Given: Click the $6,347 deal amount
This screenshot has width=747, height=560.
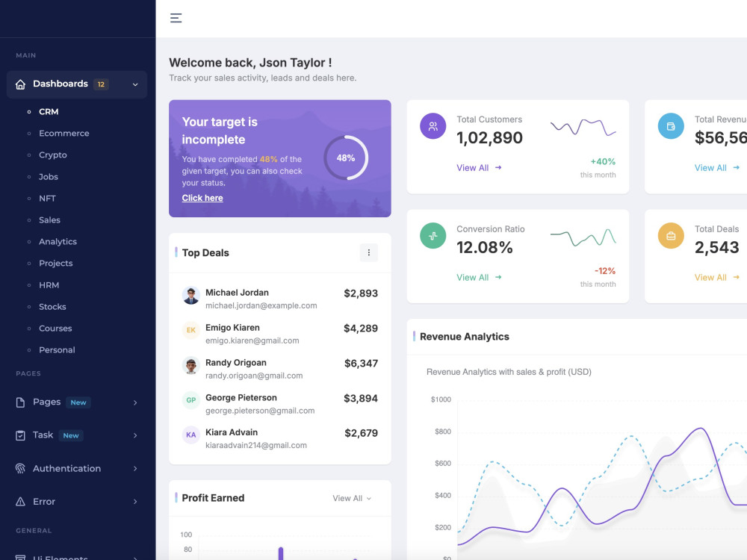Looking at the screenshot, I should coord(361,364).
